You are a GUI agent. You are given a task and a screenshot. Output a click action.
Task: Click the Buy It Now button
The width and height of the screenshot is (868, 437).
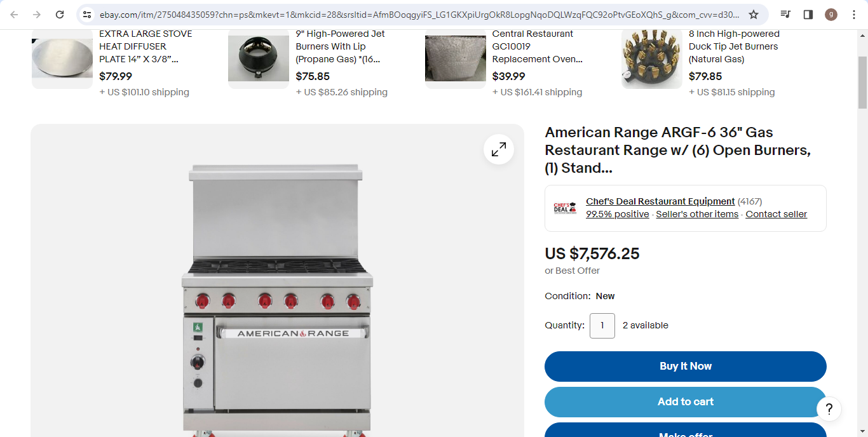(x=686, y=366)
